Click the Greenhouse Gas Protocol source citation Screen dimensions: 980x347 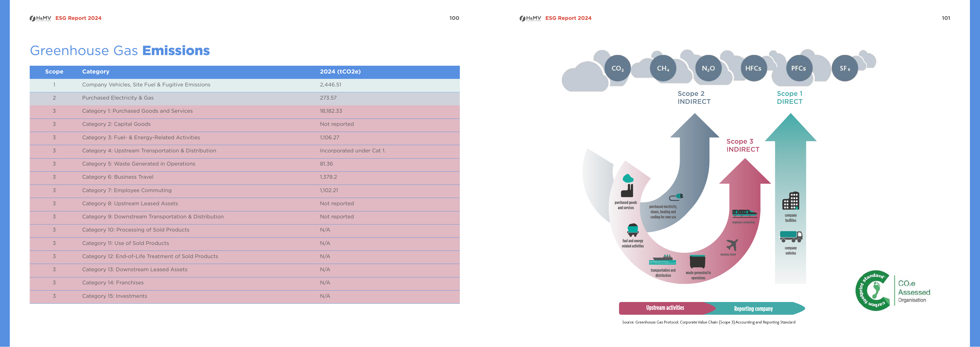(x=708, y=322)
